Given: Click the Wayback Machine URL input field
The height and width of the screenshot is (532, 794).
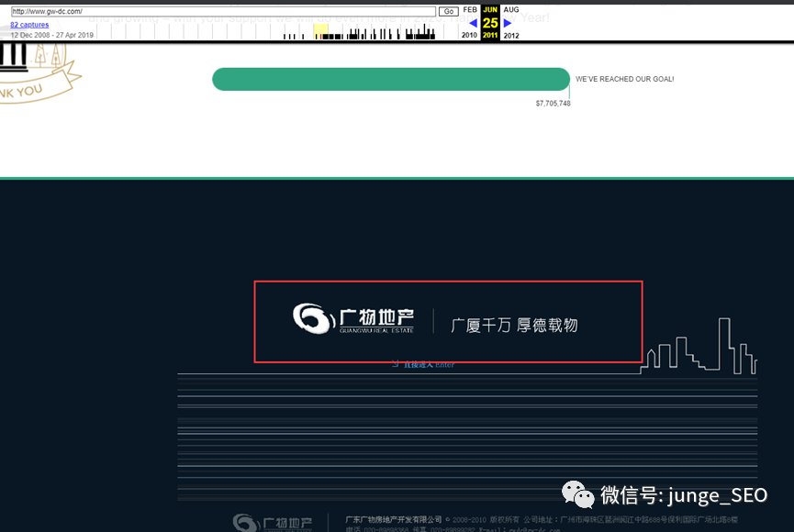Looking at the screenshot, I should click(x=223, y=11).
